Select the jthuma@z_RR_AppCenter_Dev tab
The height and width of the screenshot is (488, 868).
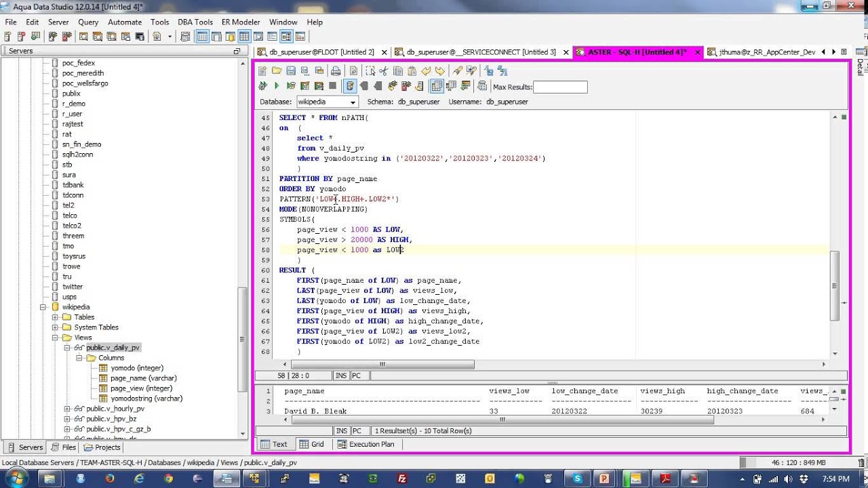coord(761,52)
